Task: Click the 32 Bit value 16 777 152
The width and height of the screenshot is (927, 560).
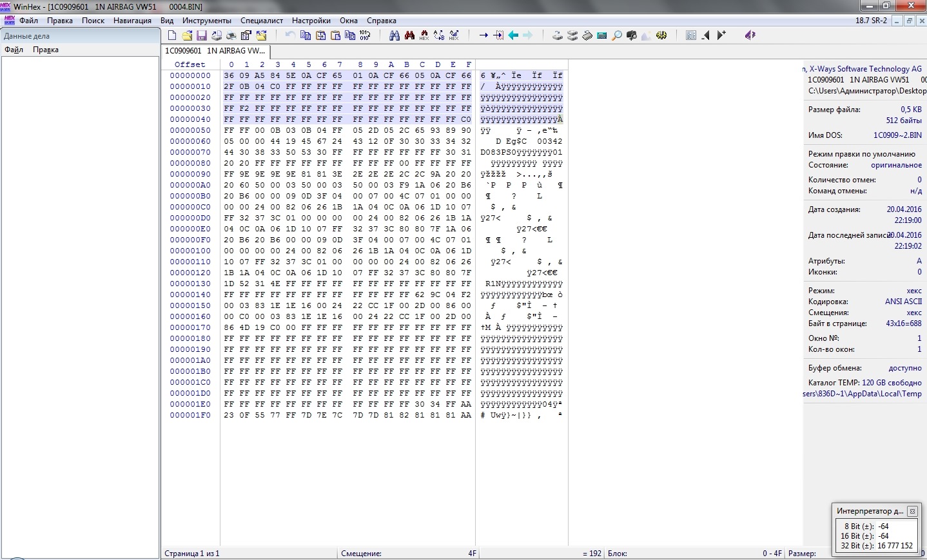Action: [895, 546]
